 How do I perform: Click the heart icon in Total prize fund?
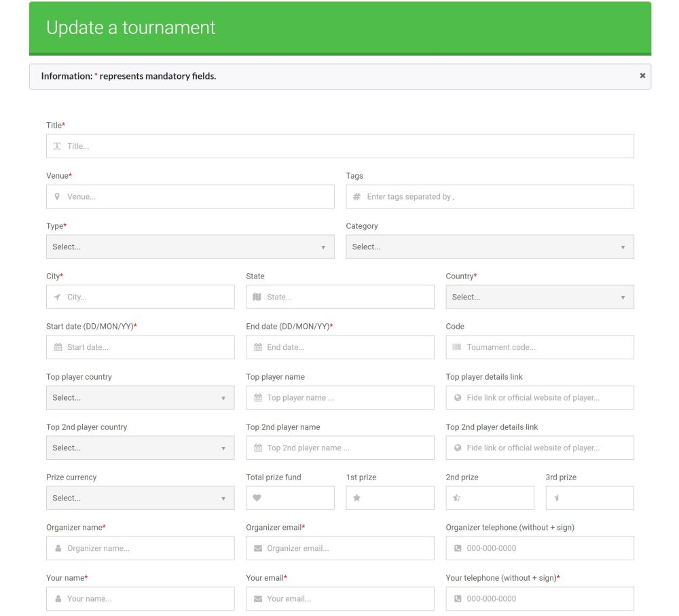tap(257, 499)
